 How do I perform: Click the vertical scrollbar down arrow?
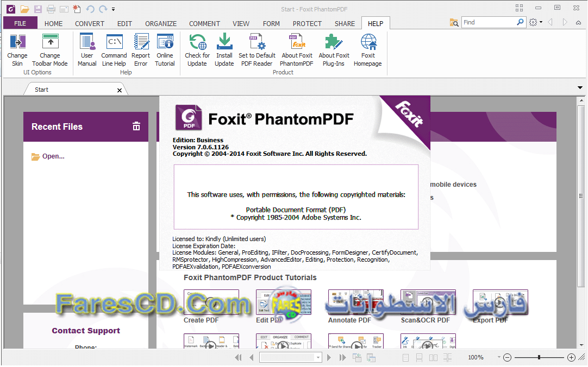coord(581,345)
